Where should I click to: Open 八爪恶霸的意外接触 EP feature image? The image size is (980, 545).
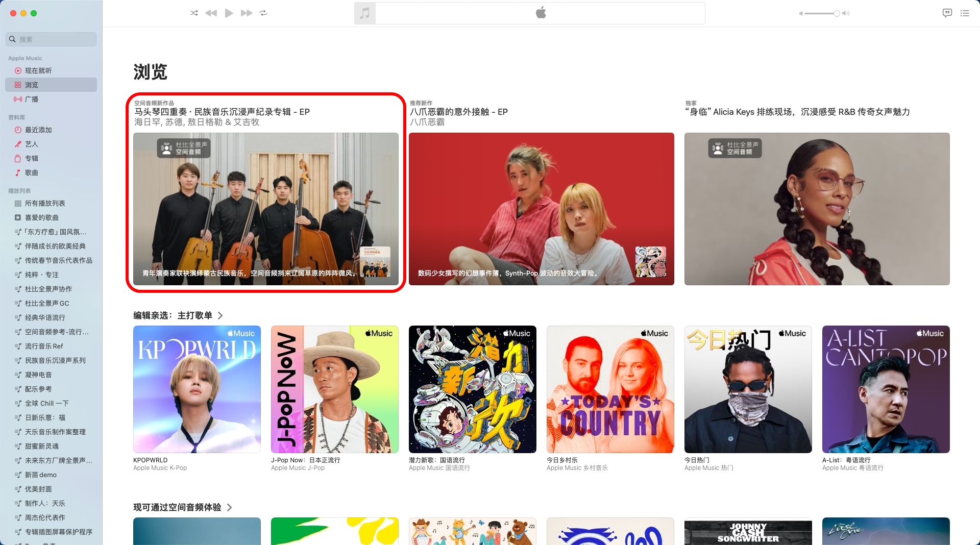click(542, 209)
